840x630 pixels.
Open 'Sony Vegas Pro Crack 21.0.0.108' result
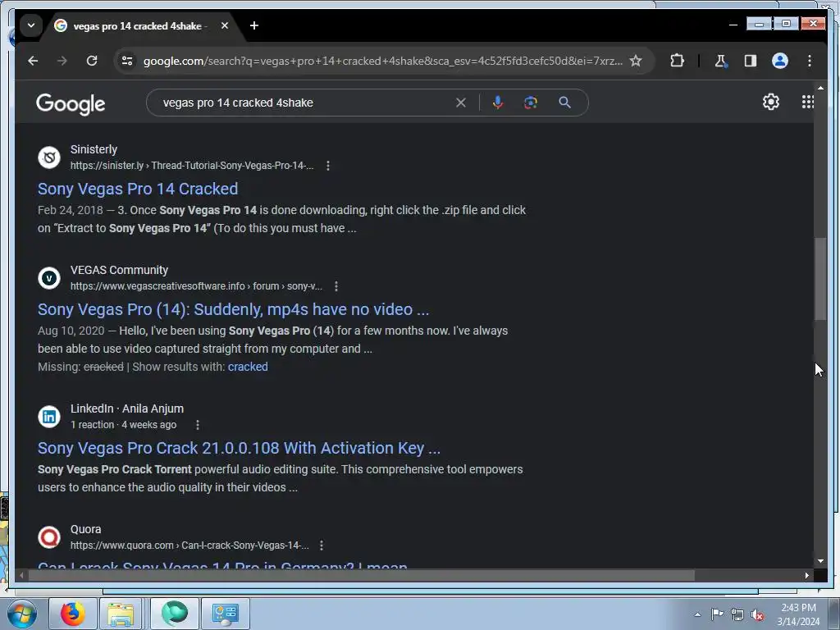(239, 448)
